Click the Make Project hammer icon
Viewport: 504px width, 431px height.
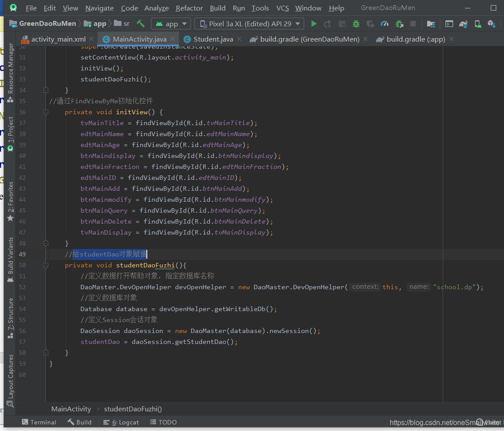click(x=140, y=24)
